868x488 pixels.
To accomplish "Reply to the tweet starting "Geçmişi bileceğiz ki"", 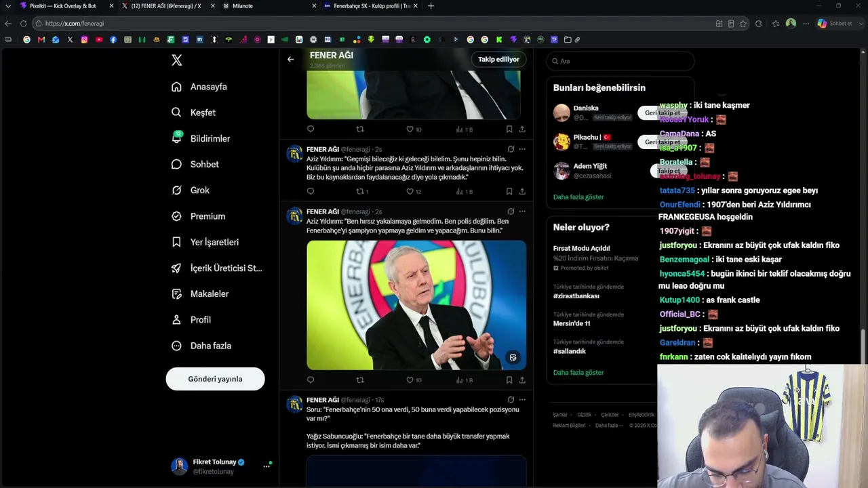I will point(311,192).
